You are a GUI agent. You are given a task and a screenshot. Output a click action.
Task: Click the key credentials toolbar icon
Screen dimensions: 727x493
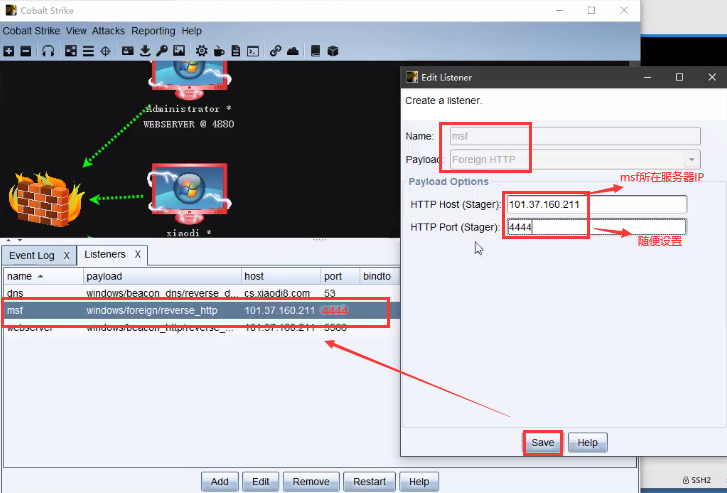(162, 51)
